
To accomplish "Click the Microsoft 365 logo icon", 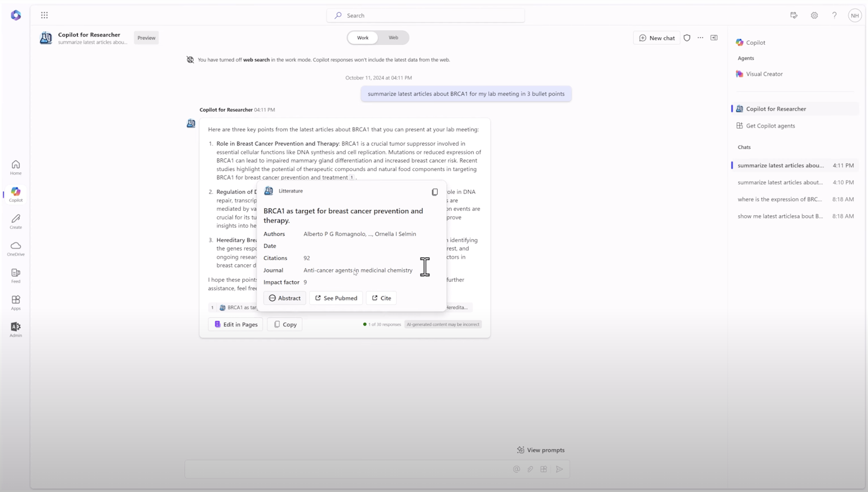I will pyautogui.click(x=16, y=15).
